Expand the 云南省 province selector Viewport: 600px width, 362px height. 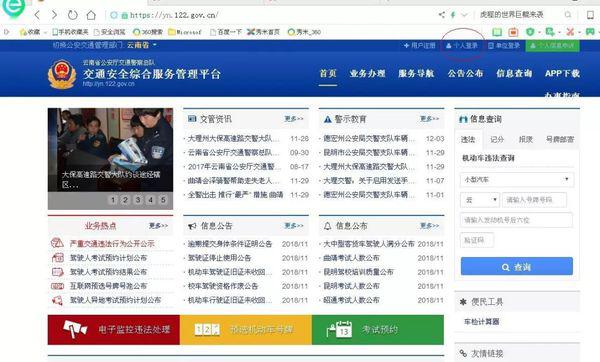point(142,45)
